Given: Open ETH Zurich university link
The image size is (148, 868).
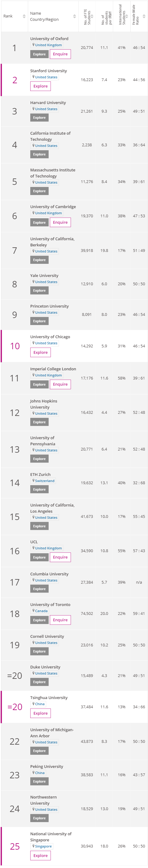Looking at the screenshot, I should click(40, 474).
